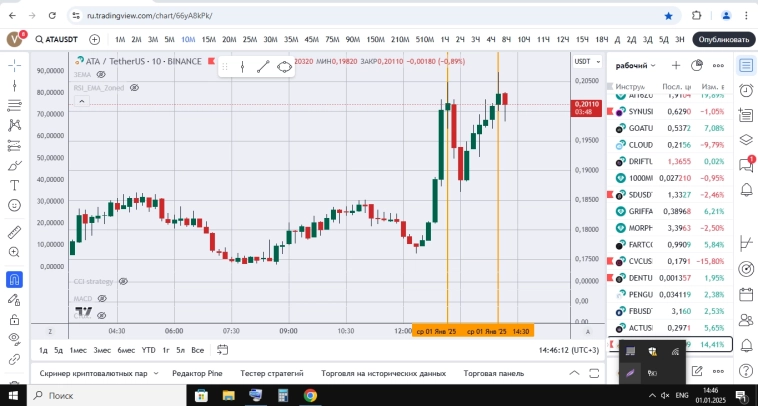
Task: Open the ENG language indicator
Action: point(682,395)
